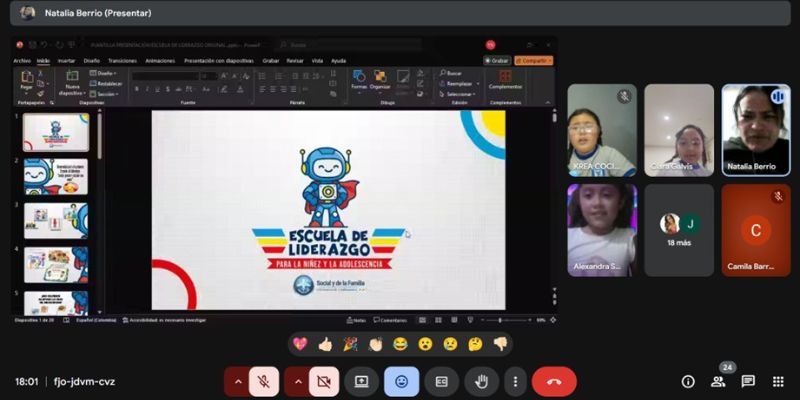Open the Compartir share dropdown in PowerPoint
Image resolution: width=800 pixels, height=400 pixels.
click(534, 61)
